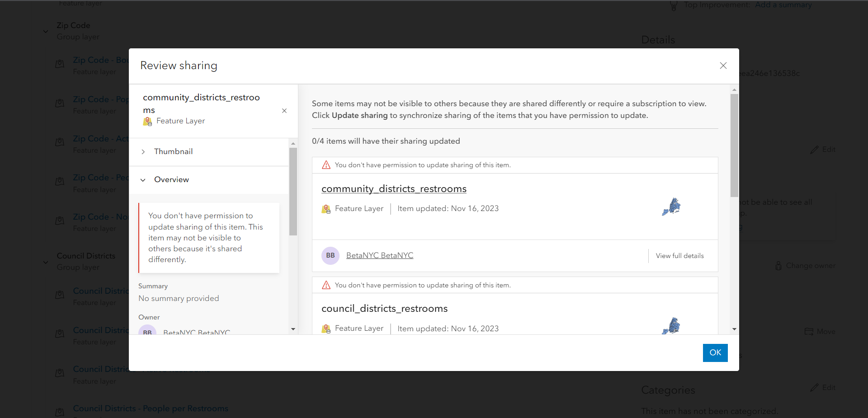Click the Change owner icon
Viewport: 868px width, 418px height.
[778, 265]
